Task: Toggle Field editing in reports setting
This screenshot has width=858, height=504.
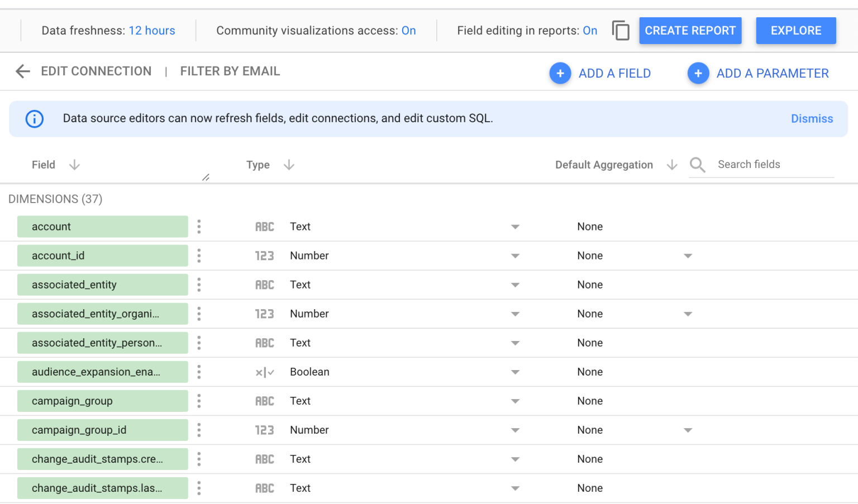Action: 590,31
